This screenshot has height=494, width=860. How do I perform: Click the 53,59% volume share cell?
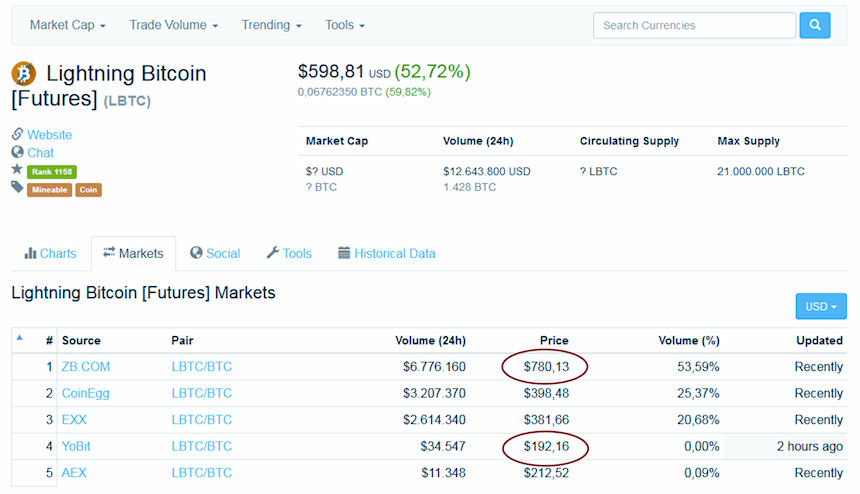tap(698, 367)
